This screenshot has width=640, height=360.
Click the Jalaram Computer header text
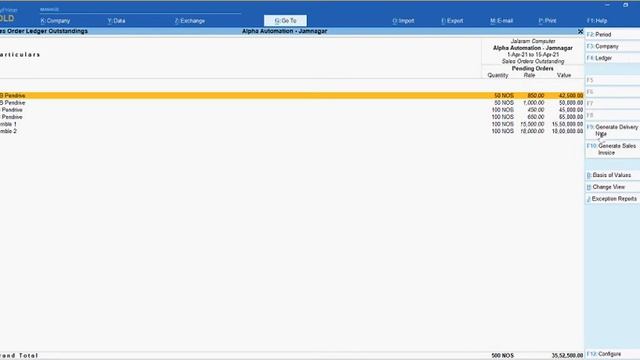coord(533,41)
